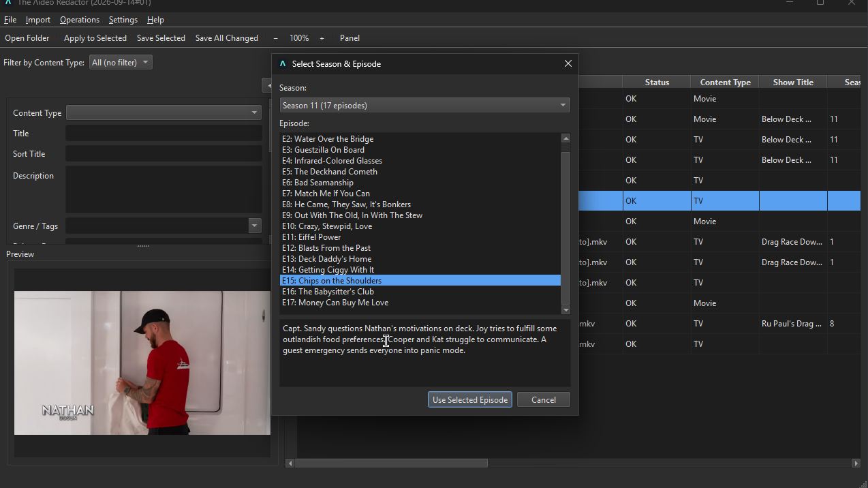Select episode E7: Match Me If You Can
Viewport: 868px width, 488px height.
[420, 194]
